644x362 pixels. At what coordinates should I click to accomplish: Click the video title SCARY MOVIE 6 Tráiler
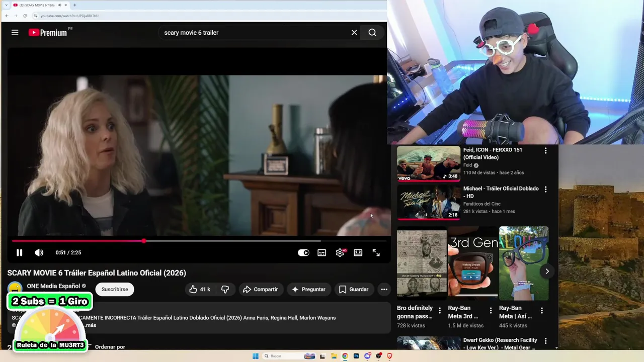click(97, 273)
